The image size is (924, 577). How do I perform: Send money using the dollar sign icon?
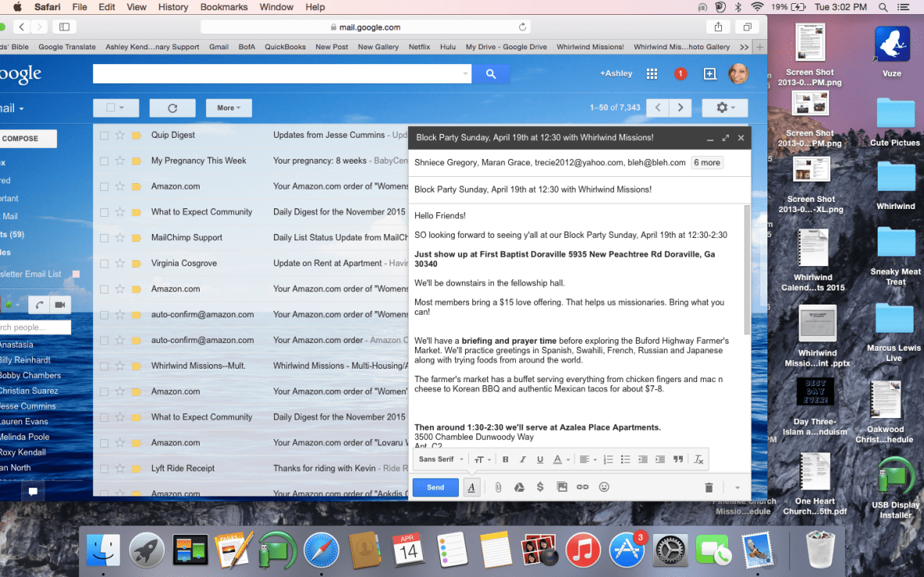pos(540,486)
